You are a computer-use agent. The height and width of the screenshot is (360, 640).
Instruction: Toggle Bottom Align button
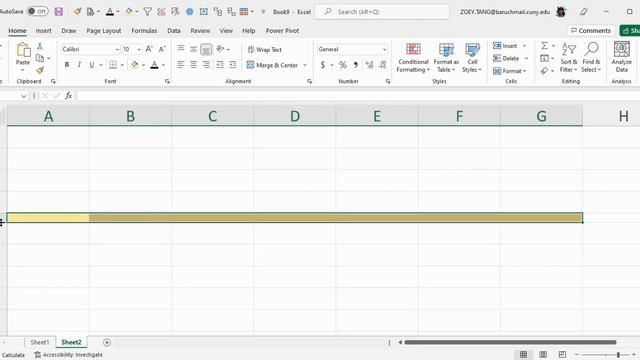click(x=206, y=49)
